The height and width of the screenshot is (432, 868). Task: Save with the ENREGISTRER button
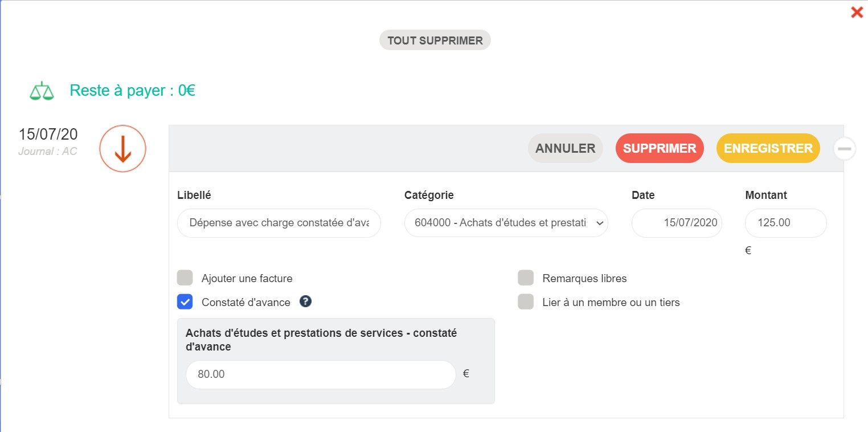768,148
